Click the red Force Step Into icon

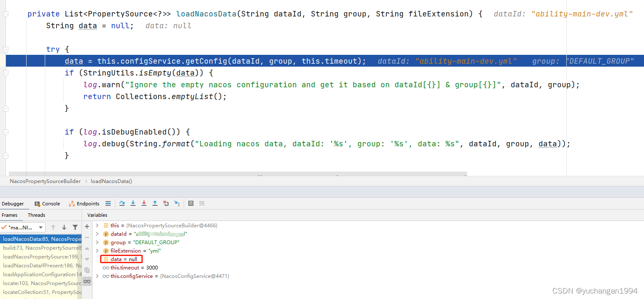144,203
